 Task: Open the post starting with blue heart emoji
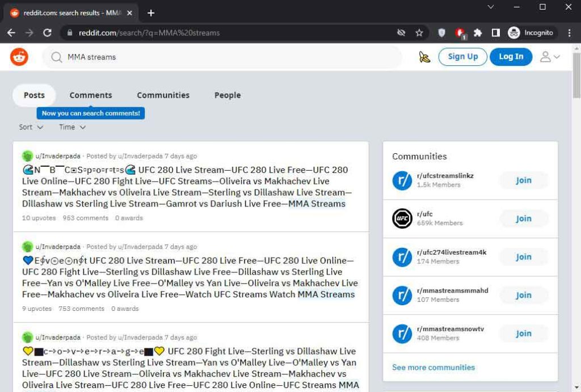point(190,277)
